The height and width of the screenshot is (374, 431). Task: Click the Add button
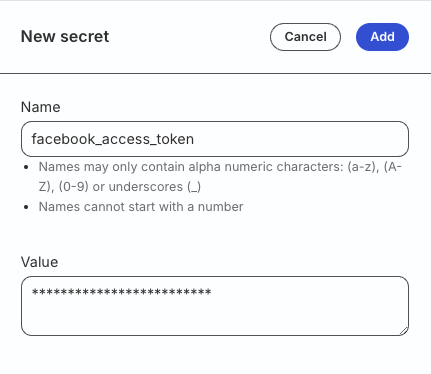pos(382,37)
